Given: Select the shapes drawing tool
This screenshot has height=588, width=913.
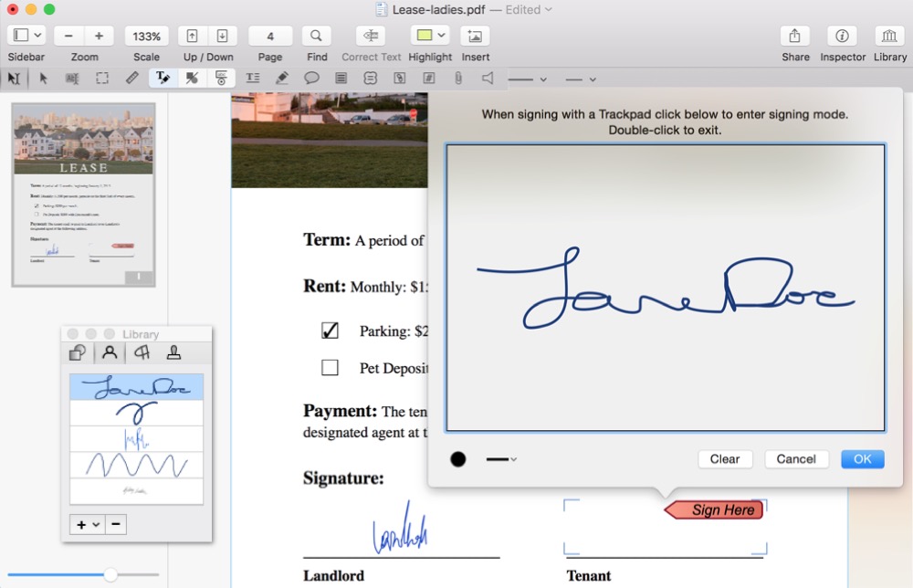Looking at the screenshot, I should point(192,78).
